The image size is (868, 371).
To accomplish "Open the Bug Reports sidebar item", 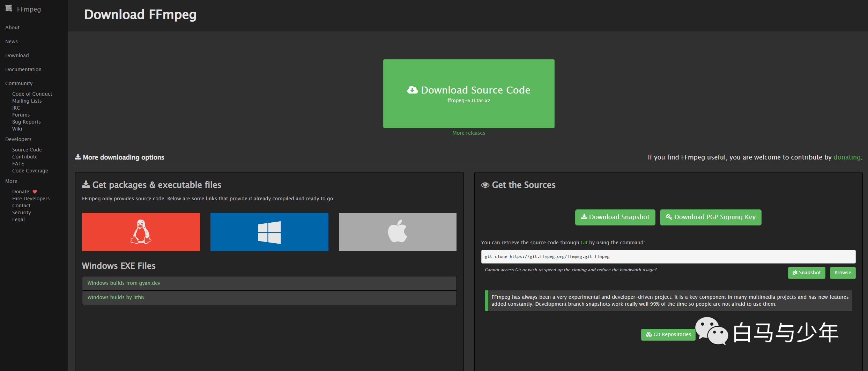I will tap(27, 122).
